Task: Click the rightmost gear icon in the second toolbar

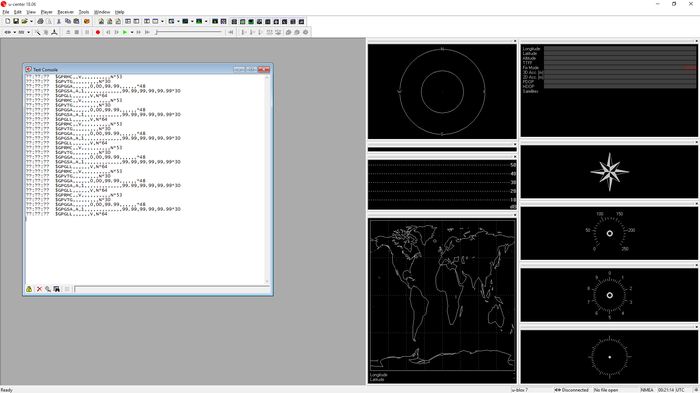Action: pos(305,32)
